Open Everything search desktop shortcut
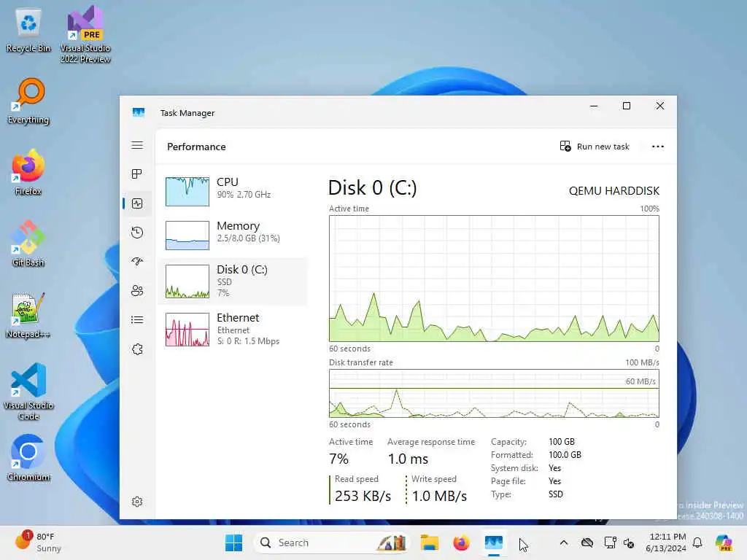 (28, 101)
